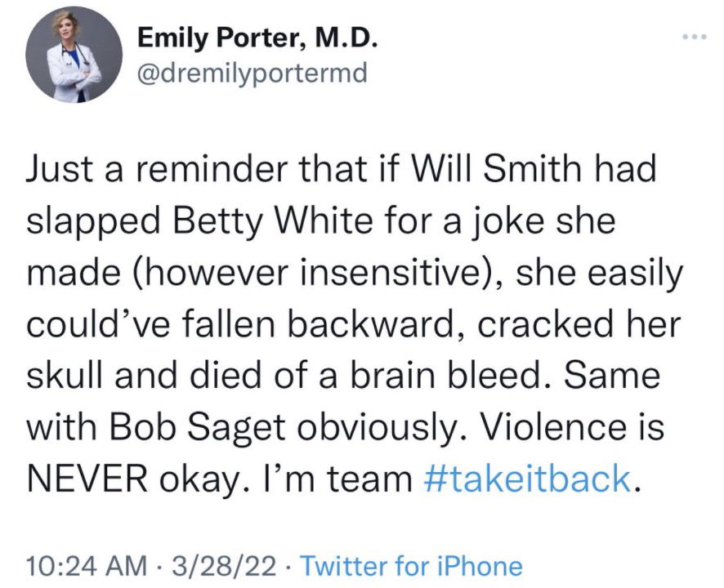The image size is (724, 588).
Task: Click the Twitter for iPhone source link
Action: point(411,566)
